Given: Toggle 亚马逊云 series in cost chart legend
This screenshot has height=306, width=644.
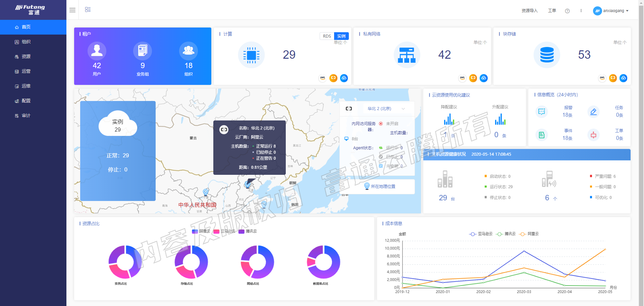Looking at the screenshot, I should pyautogui.click(x=481, y=234).
